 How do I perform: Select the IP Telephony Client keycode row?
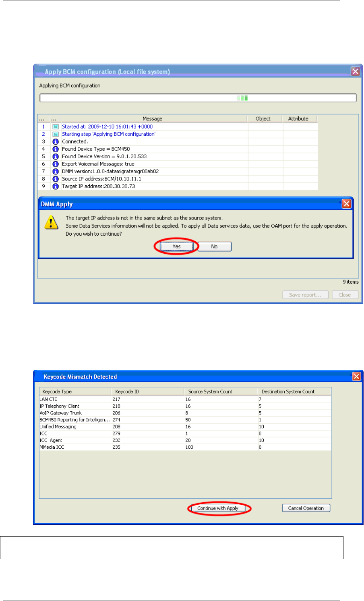click(x=185, y=406)
